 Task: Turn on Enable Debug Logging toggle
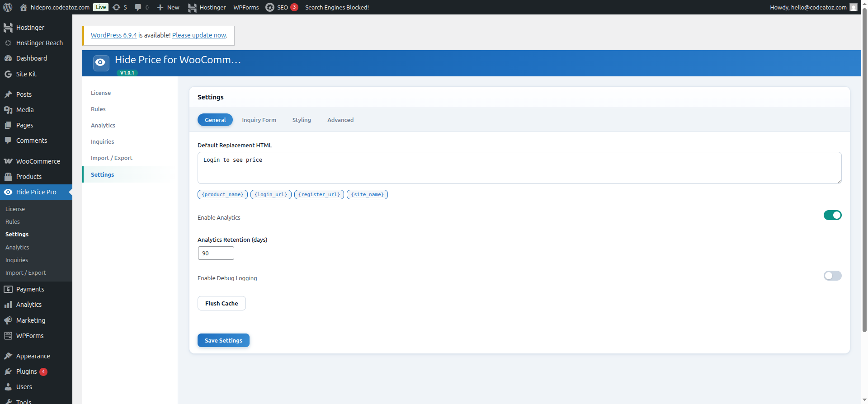pos(832,276)
